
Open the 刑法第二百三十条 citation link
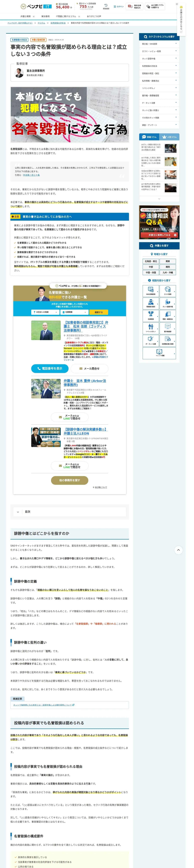coord(31,175)
